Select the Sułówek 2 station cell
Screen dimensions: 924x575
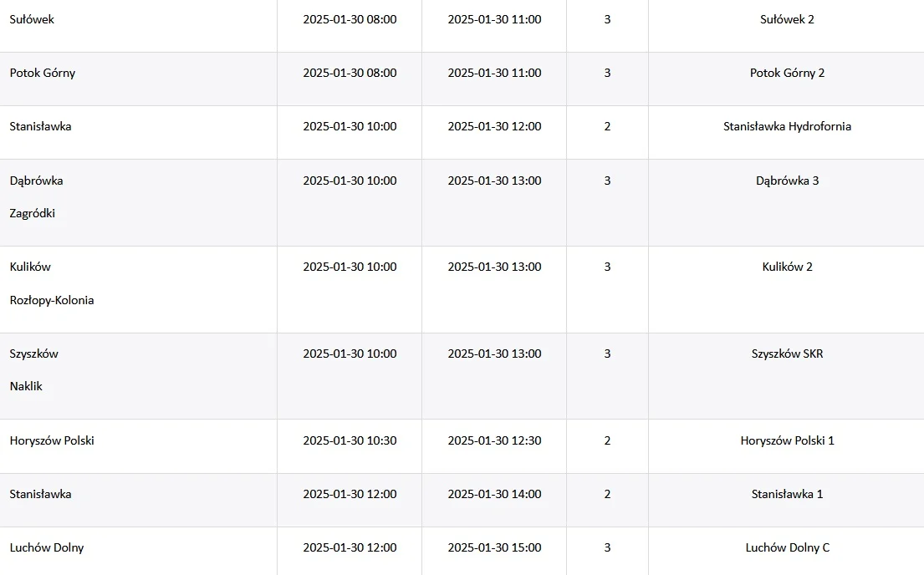[786, 25]
